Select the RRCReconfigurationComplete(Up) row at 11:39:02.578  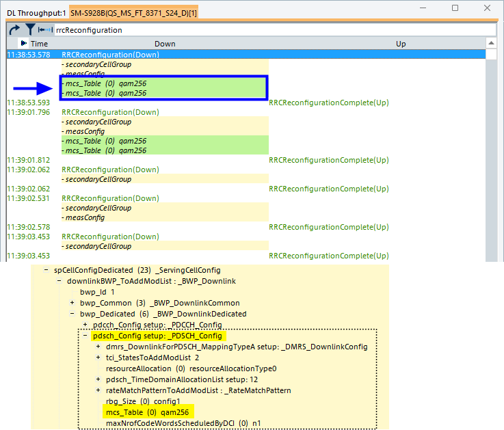tap(246, 227)
